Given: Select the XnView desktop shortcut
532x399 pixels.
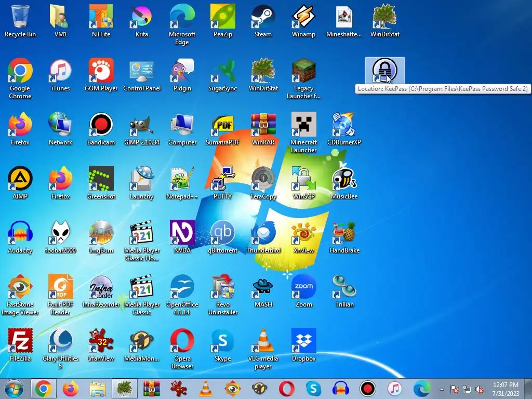Looking at the screenshot, I should [x=303, y=237].
